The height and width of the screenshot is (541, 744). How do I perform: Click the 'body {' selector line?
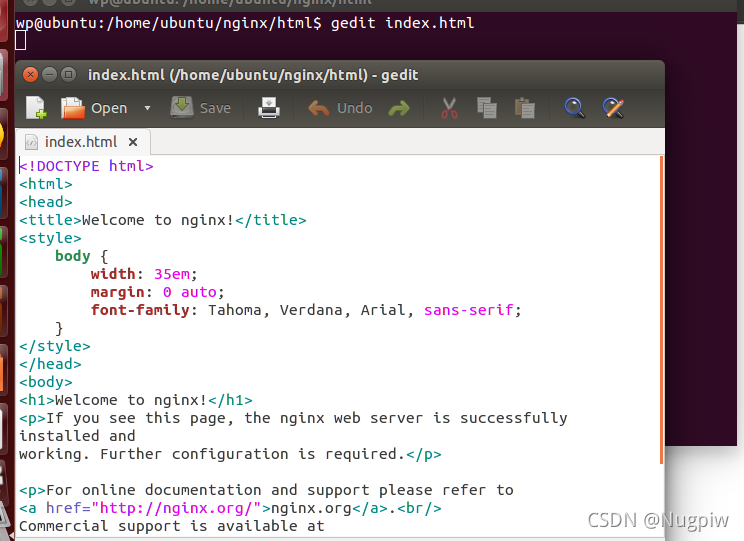click(82, 256)
